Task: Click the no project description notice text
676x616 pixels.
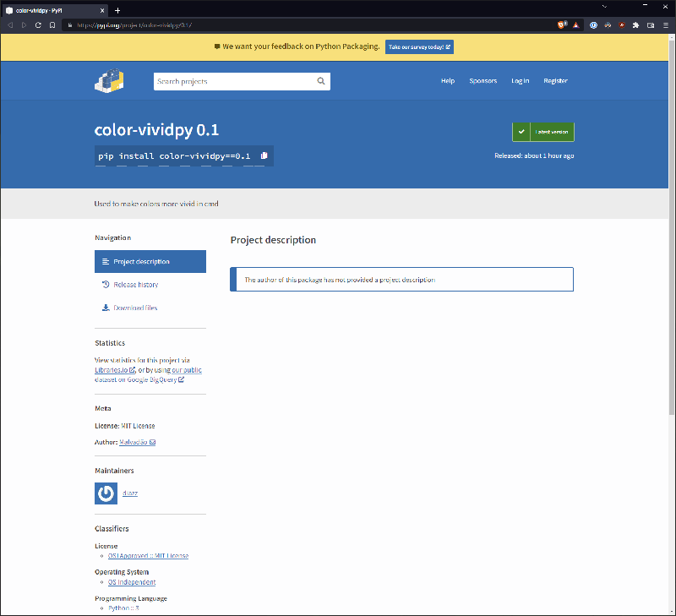Action: point(340,280)
